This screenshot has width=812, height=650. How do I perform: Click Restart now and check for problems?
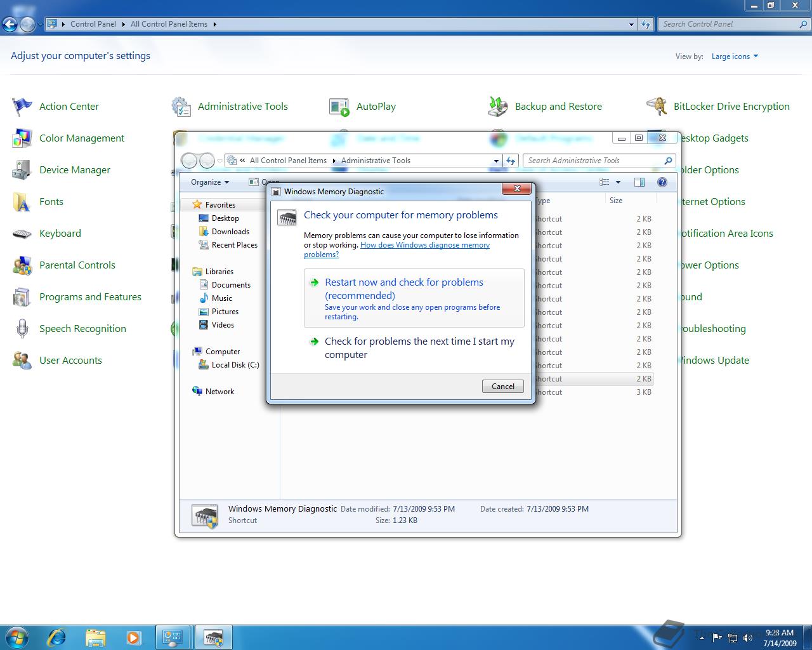(x=414, y=298)
